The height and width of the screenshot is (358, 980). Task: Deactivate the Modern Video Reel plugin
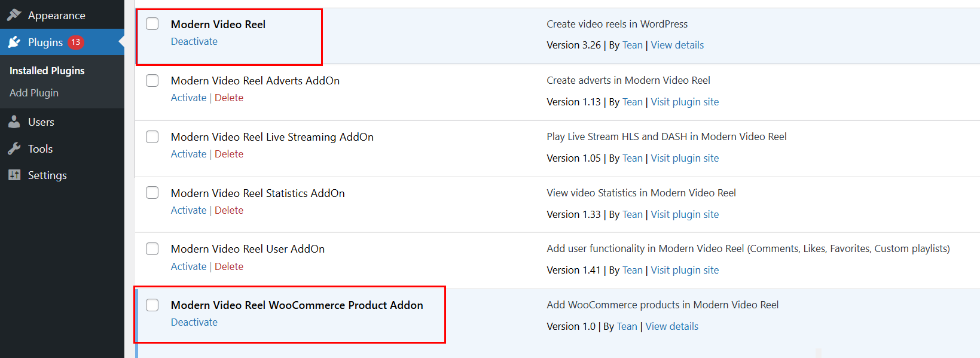194,41
